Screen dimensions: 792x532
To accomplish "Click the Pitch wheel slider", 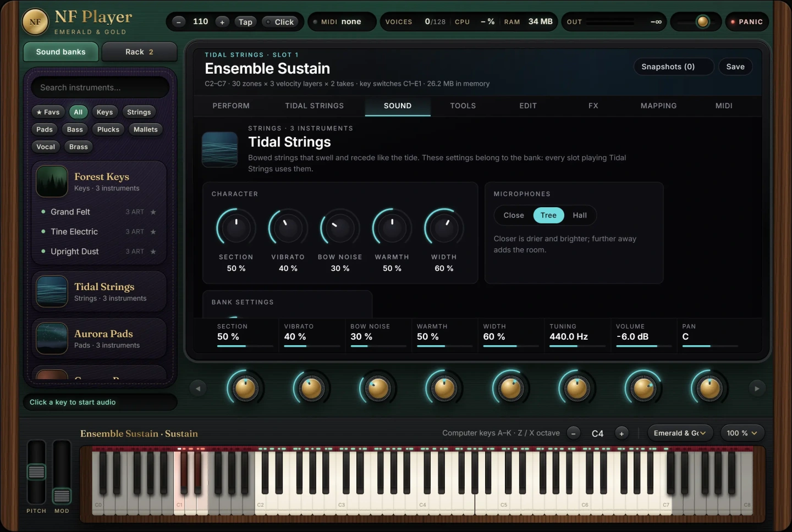I will (36, 472).
